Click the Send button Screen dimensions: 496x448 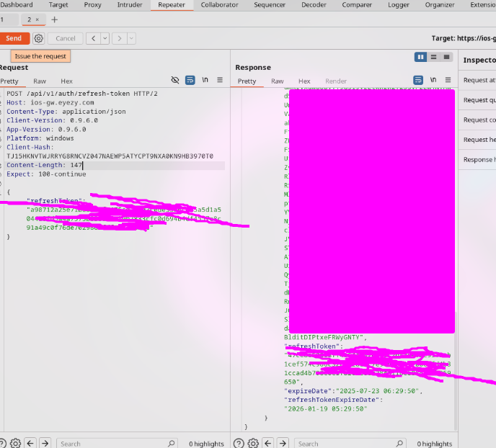tap(14, 38)
